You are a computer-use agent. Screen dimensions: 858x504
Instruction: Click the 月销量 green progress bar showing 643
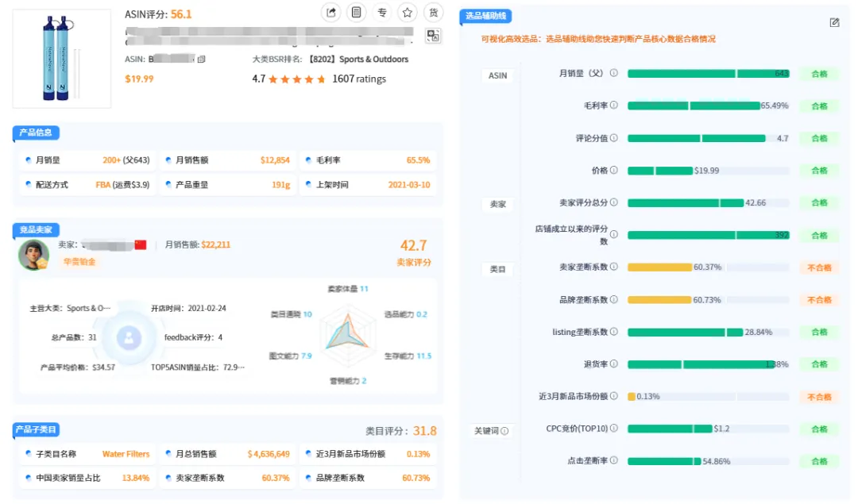[x=708, y=74]
